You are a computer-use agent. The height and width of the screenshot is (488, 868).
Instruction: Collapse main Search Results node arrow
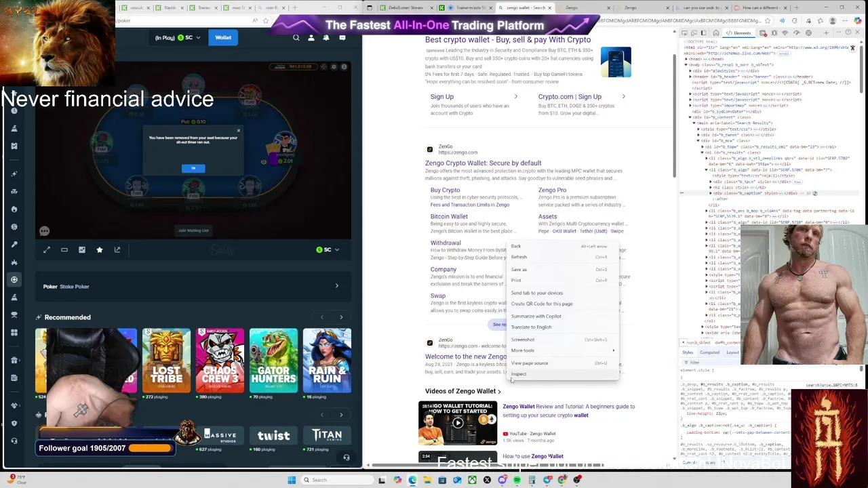tap(694, 123)
